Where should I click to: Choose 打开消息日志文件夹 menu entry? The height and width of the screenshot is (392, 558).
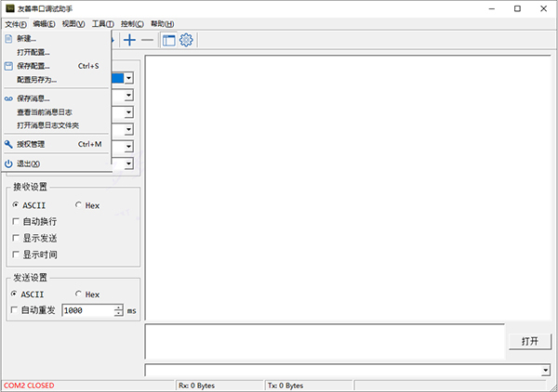coord(56,125)
